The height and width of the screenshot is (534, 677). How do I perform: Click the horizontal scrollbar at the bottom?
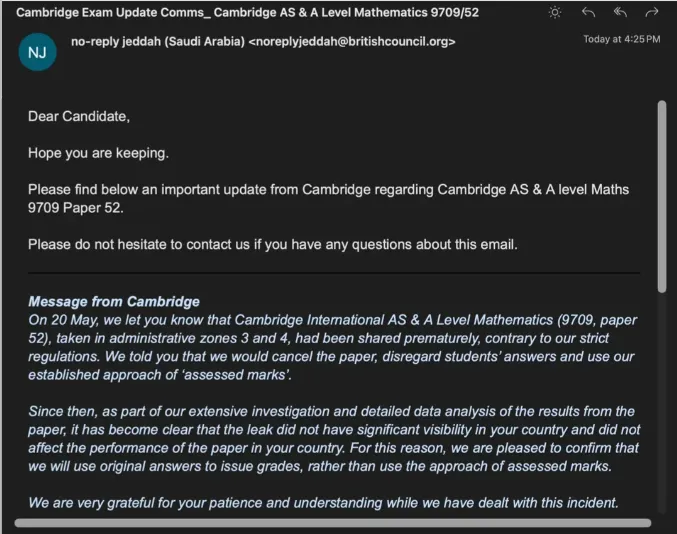[332, 523]
